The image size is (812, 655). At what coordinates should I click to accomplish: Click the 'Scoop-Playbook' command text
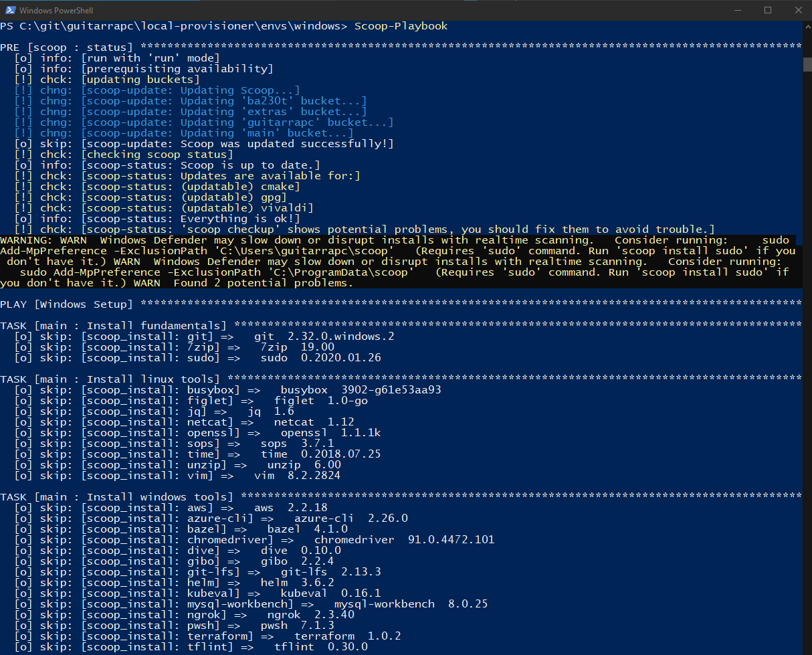[x=401, y=26]
